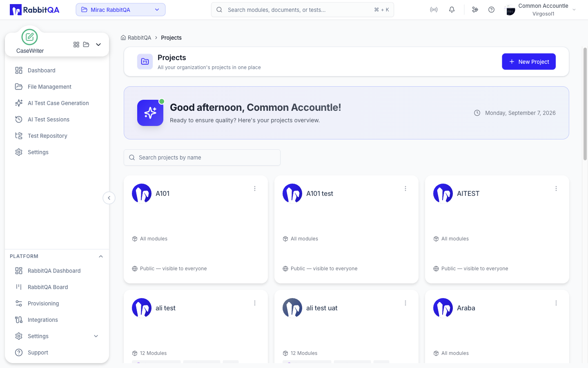
Task: Click the Common Accountle profile avatar
Action: 510,10
